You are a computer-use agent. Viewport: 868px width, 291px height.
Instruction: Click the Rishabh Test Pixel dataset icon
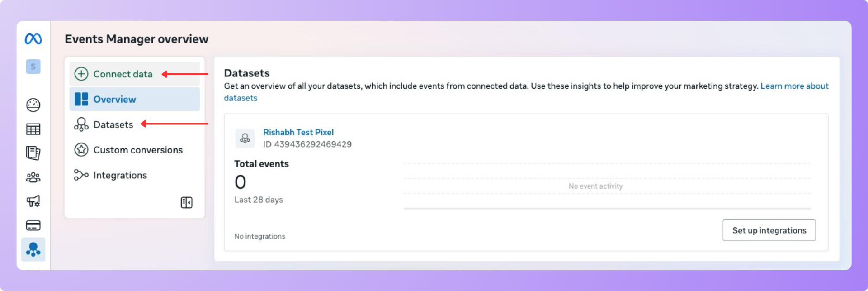pos(245,138)
